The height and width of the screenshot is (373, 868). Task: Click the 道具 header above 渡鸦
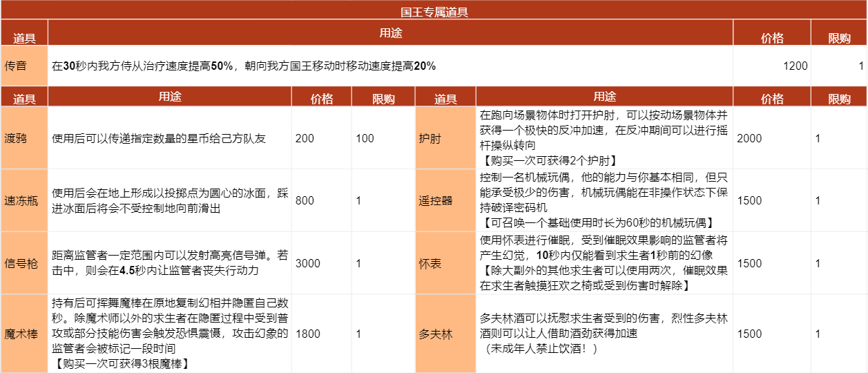pos(24,99)
